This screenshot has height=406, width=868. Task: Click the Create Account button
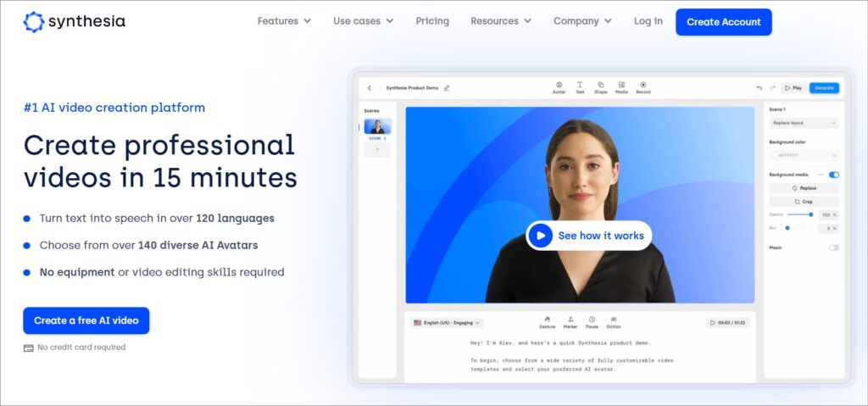tap(723, 22)
